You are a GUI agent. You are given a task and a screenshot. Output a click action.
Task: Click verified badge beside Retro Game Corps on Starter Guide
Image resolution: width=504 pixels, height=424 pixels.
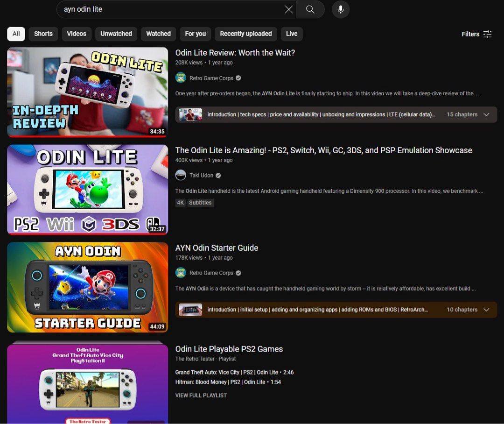238,273
